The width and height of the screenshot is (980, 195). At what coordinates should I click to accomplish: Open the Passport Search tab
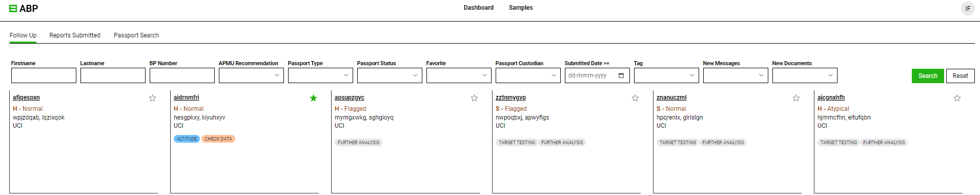pos(136,35)
